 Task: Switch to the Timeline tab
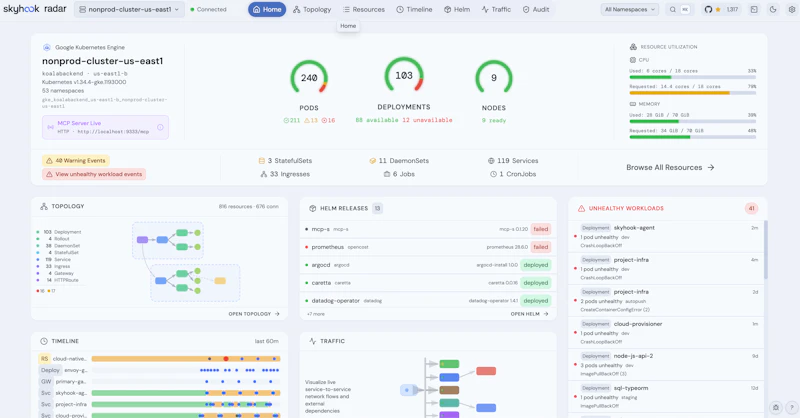(x=414, y=9)
